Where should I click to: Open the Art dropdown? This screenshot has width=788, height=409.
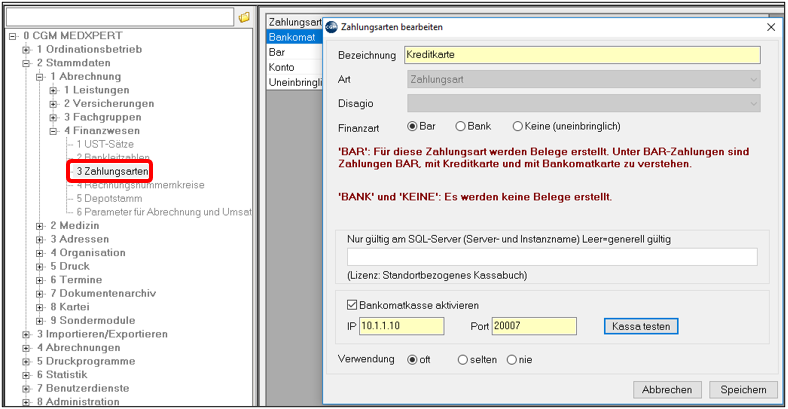[583, 79]
